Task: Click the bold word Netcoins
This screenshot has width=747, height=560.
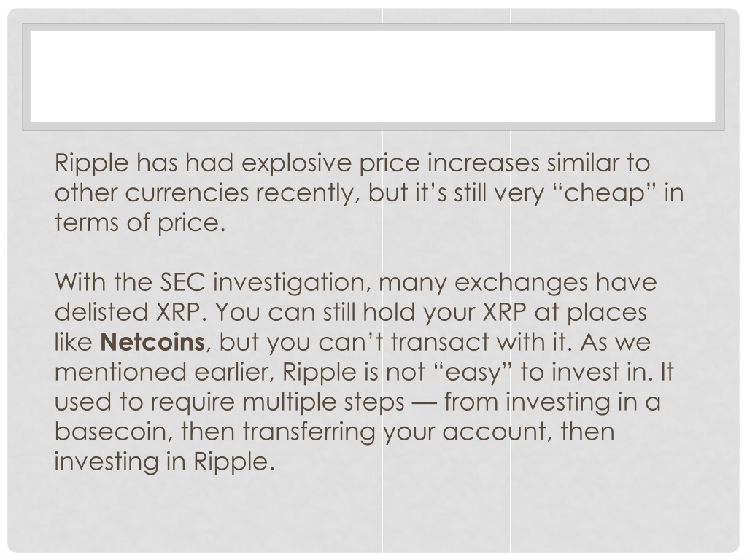Action: pyautogui.click(x=152, y=342)
